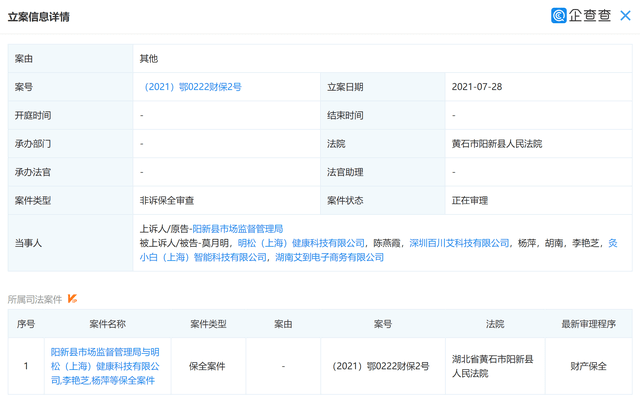This screenshot has height=417, width=640.
Task: Click the court value 黄石市阳新县人民法院
Action: pos(497,144)
